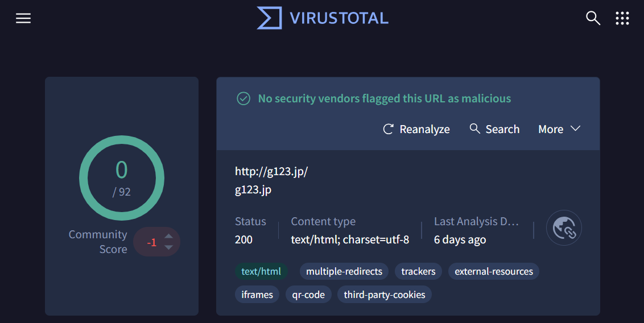Click the VirusTotal sigma logo icon

pyautogui.click(x=270, y=18)
